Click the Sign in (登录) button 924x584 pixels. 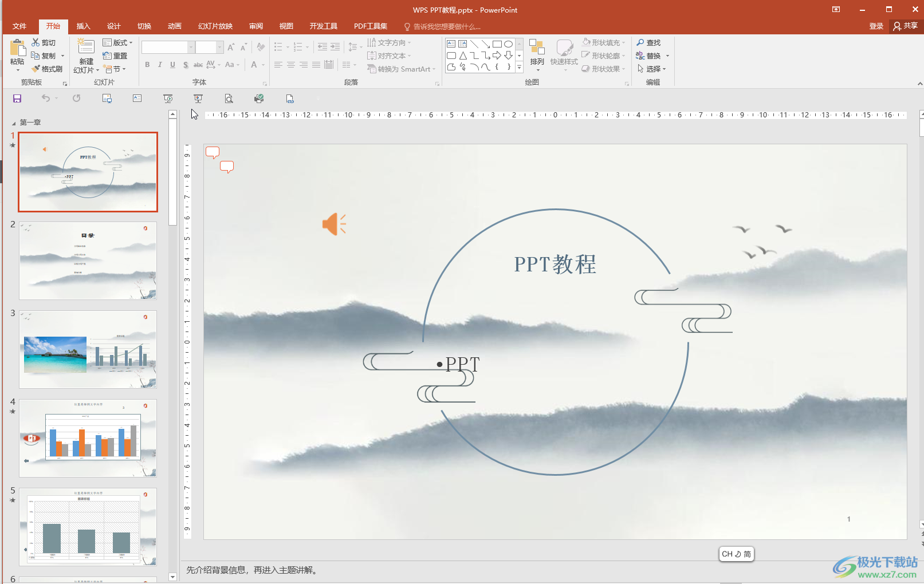pyautogui.click(x=876, y=26)
